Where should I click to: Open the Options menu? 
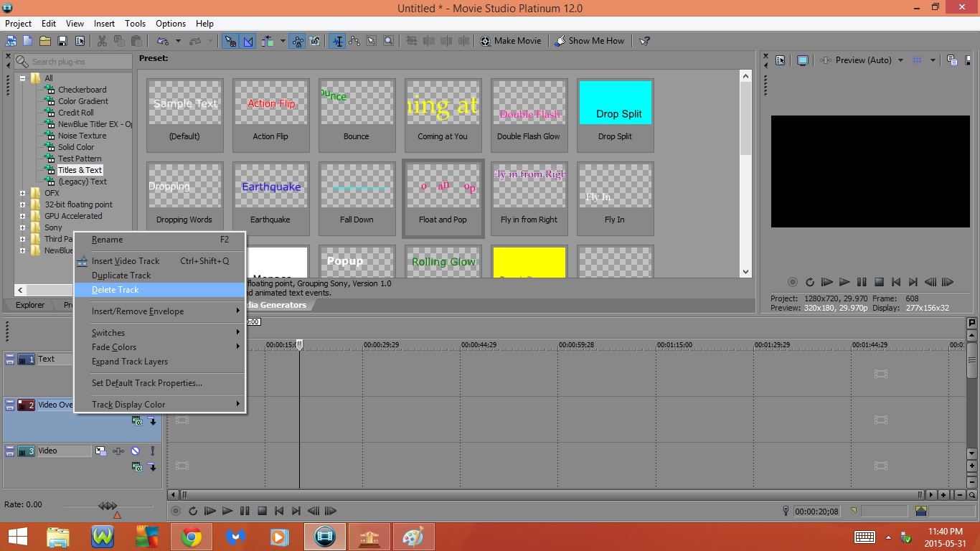(x=171, y=24)
